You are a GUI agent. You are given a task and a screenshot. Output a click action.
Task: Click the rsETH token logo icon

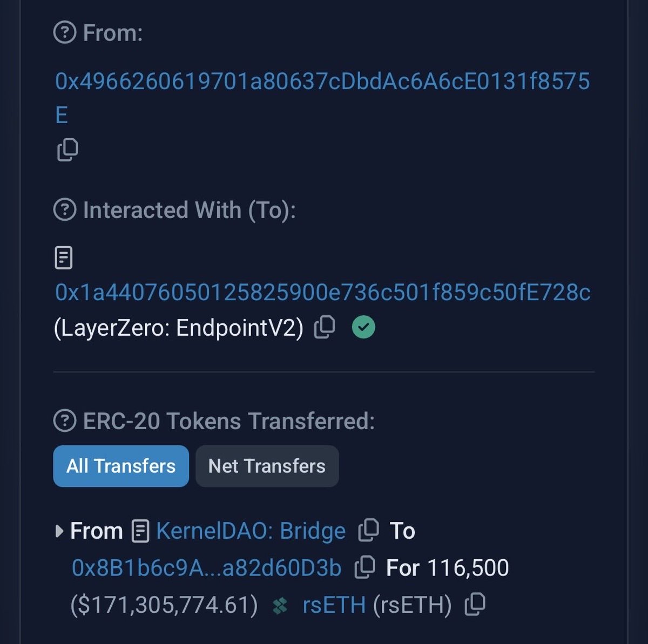[x=280, y=606]
